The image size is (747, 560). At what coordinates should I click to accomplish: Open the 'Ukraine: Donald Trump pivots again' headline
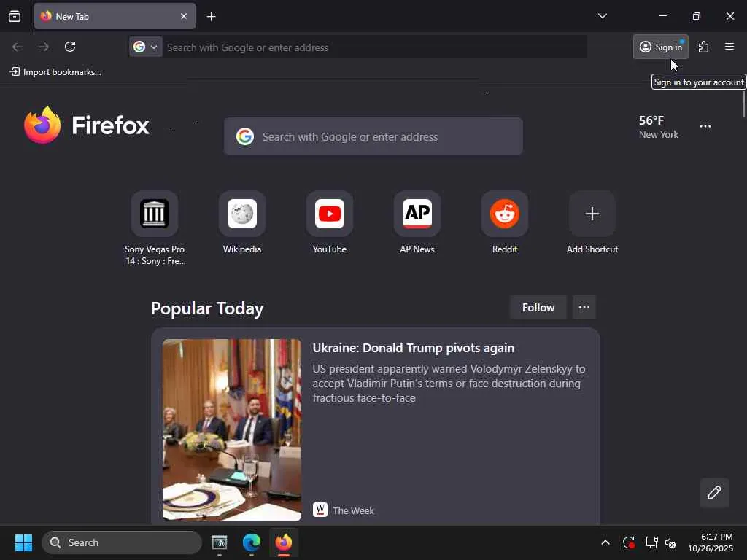[414, 348]
